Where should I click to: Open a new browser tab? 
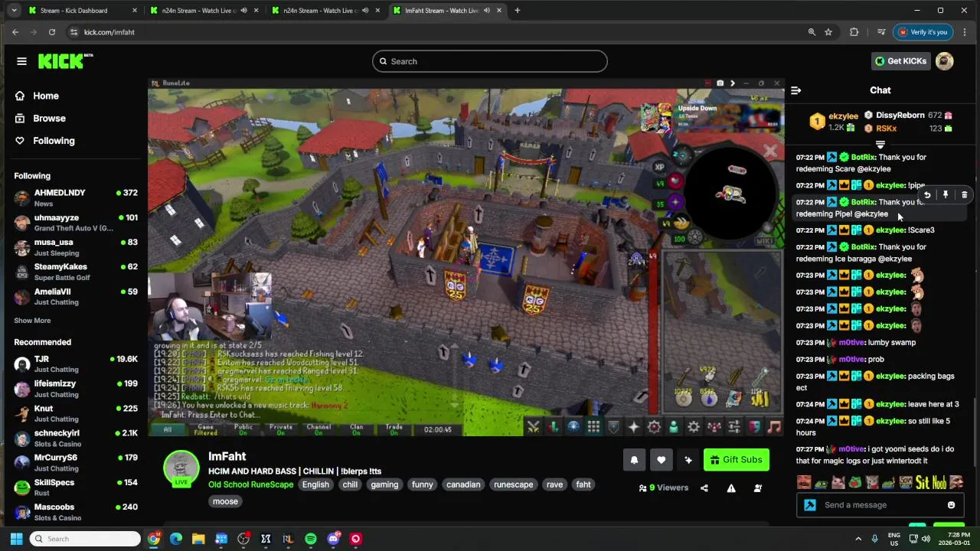(x=518, y=11)
